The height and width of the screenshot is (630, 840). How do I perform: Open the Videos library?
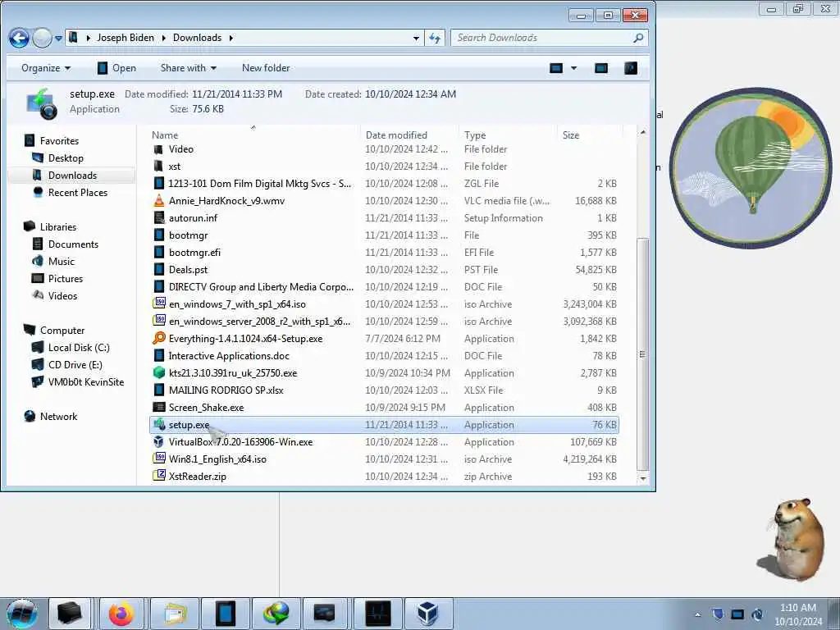tap(62, 295)
